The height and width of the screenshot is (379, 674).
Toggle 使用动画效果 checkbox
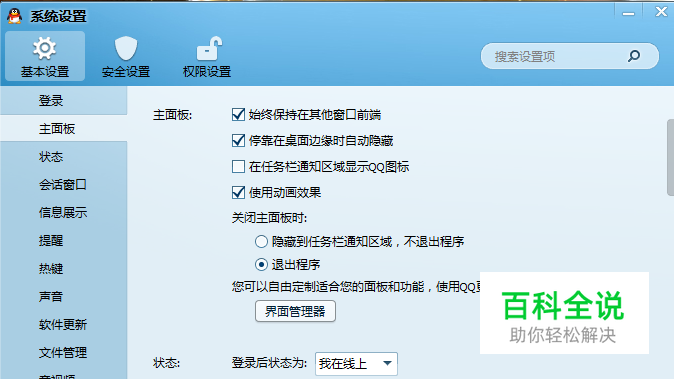(x=238, y=192)
